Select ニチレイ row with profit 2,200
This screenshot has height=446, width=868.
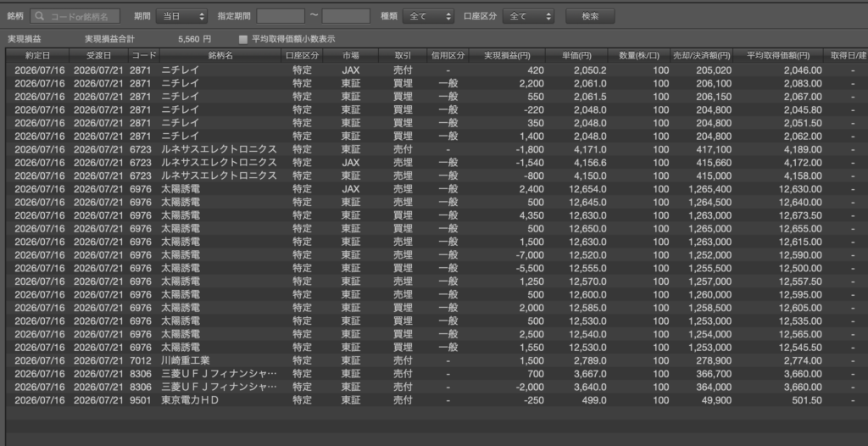point(437,84)
